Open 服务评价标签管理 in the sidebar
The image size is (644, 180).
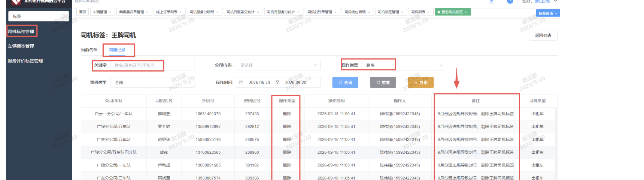[x=25, y=61]
